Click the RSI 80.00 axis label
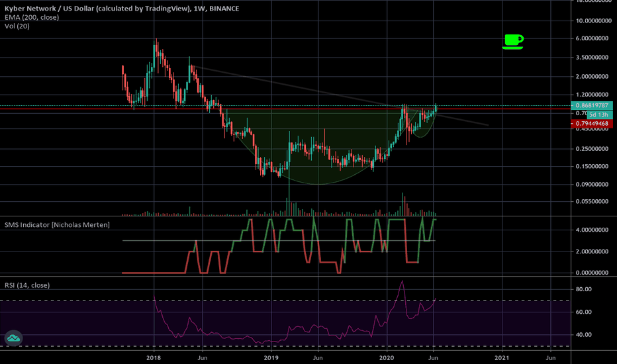The image size is (617, 364). click(583, 289)
